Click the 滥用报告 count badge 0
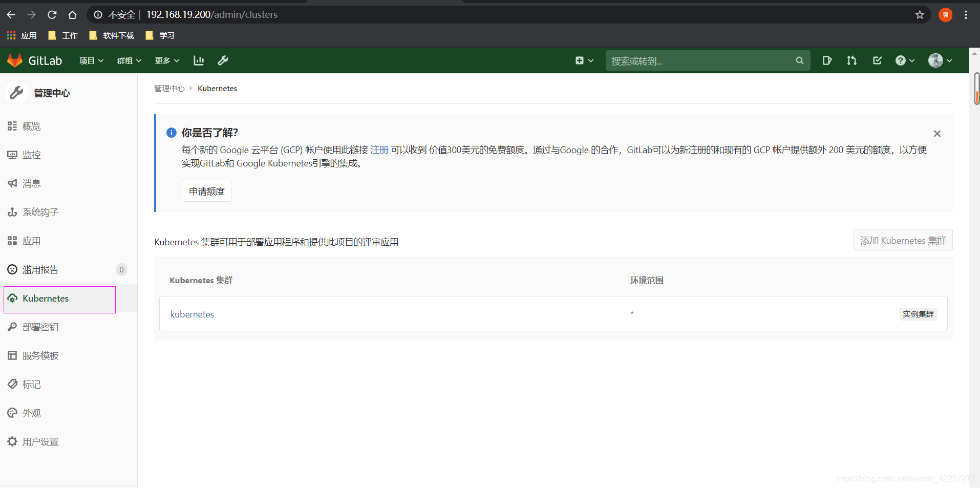This screenshot has height=488, width=980. (121, 269)
